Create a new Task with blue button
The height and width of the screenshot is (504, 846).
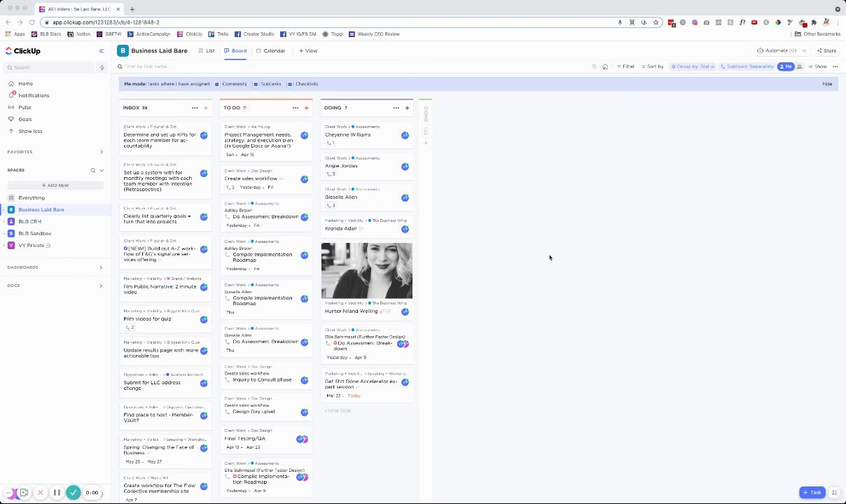812,493
